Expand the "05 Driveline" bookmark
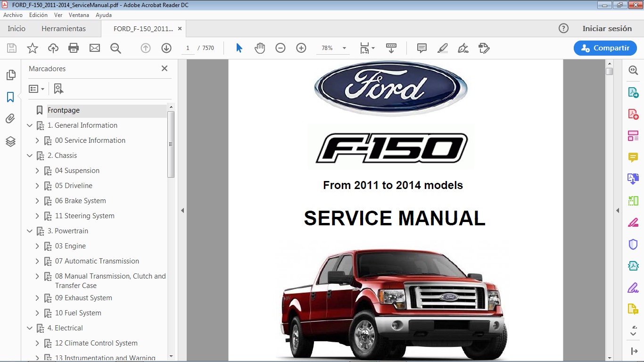644x362 pixels. (37, 185)
